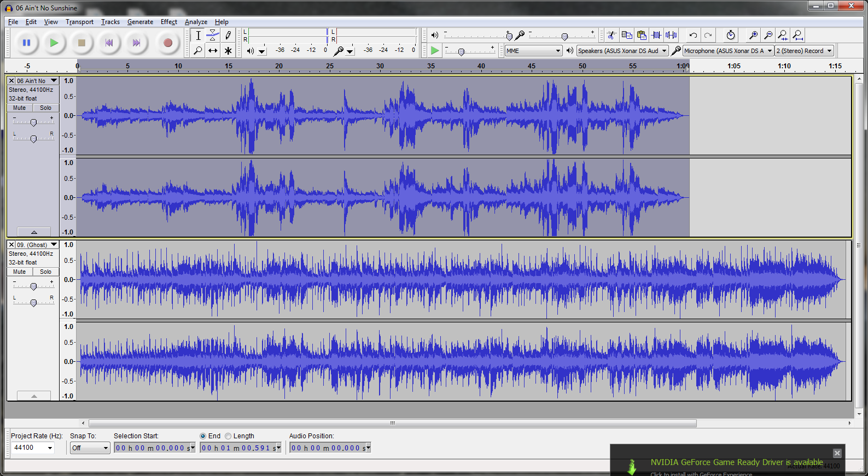The height and width of the screenshot is (476, 868).
Task: Select the Zoom magnifier tool
Action: (198, 50)
